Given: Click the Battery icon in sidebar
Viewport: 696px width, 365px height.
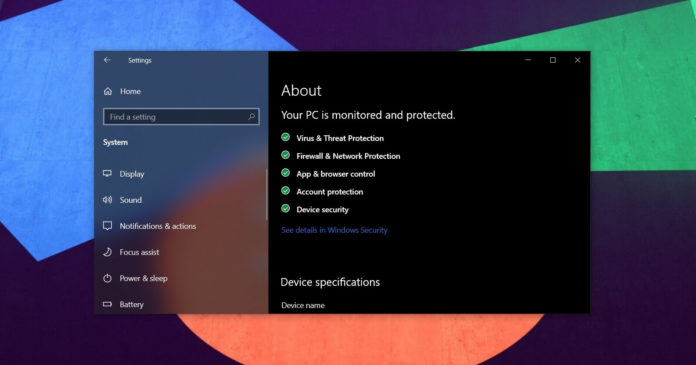Looking at the screenshot, I should (x=107, y=304).
